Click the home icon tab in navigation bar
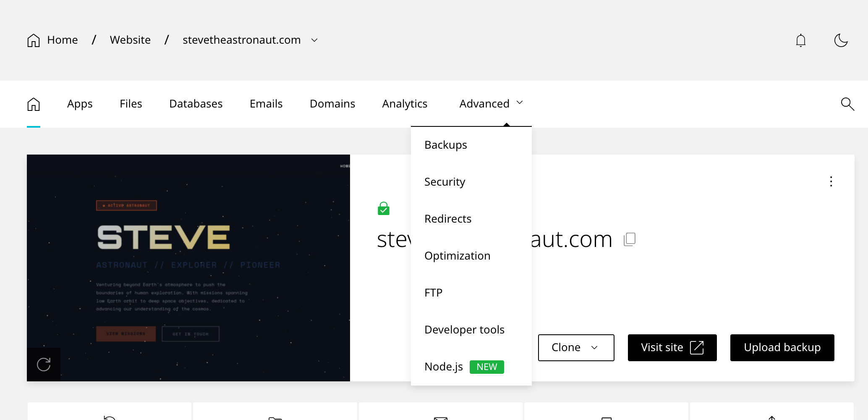 tap(34, 104)
